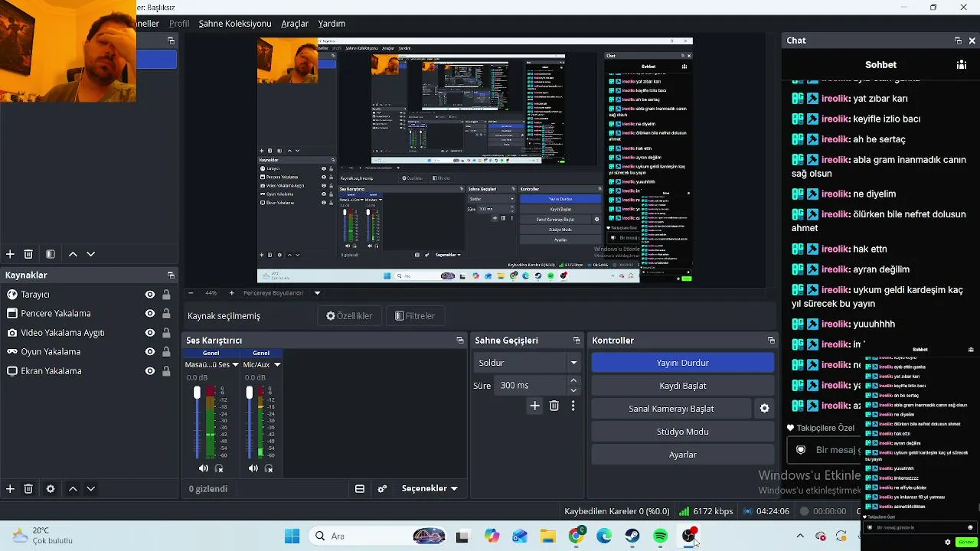Undock the Kaynaklar panel
The height and width of the screenshot is (551, 980).
coord(171,275)
